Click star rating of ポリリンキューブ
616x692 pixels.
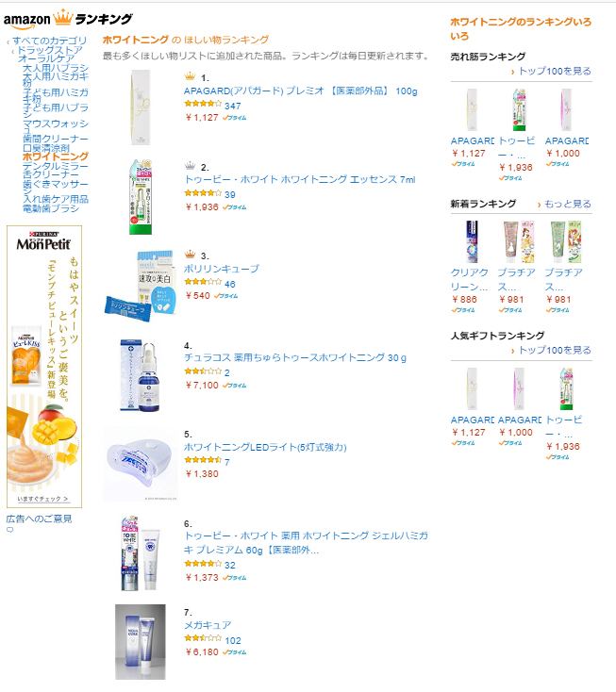[203, 282]
